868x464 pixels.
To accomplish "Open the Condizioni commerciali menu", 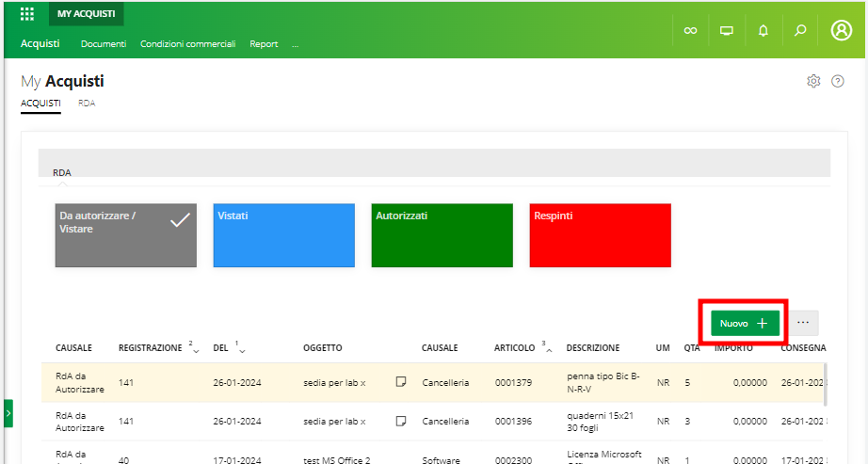I will coord(188,44).
